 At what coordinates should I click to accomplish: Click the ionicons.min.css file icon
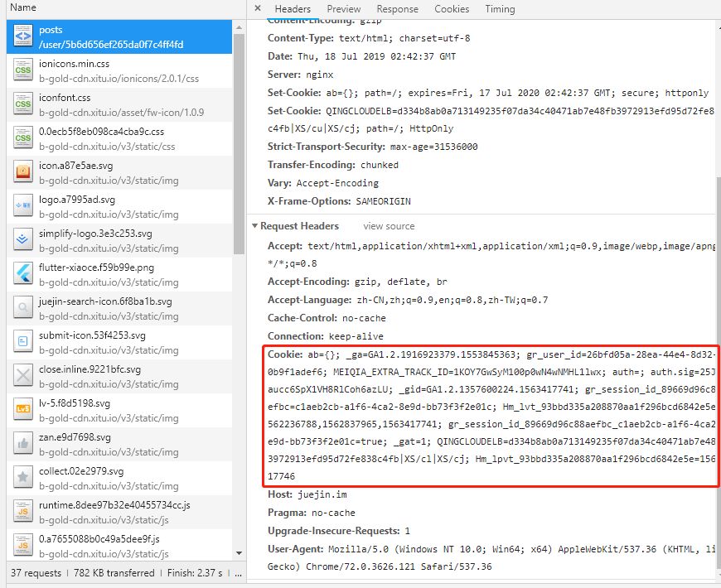point(23,70)
